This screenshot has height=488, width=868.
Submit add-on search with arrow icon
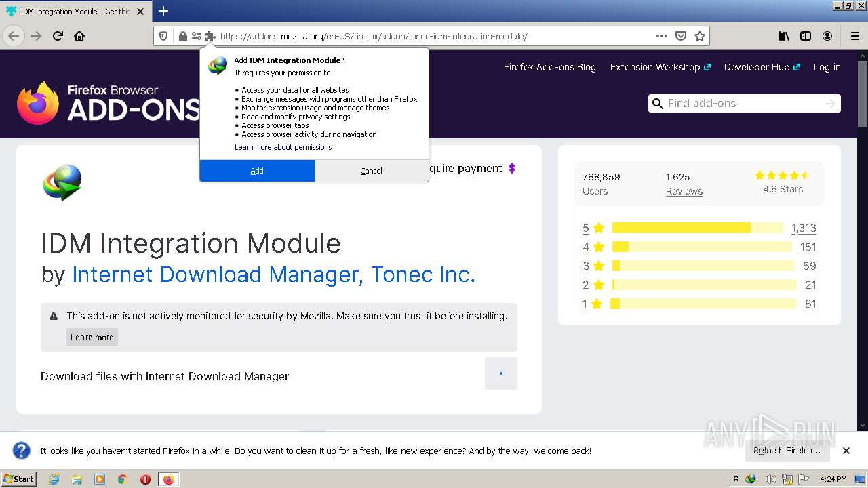coord(829,103)
